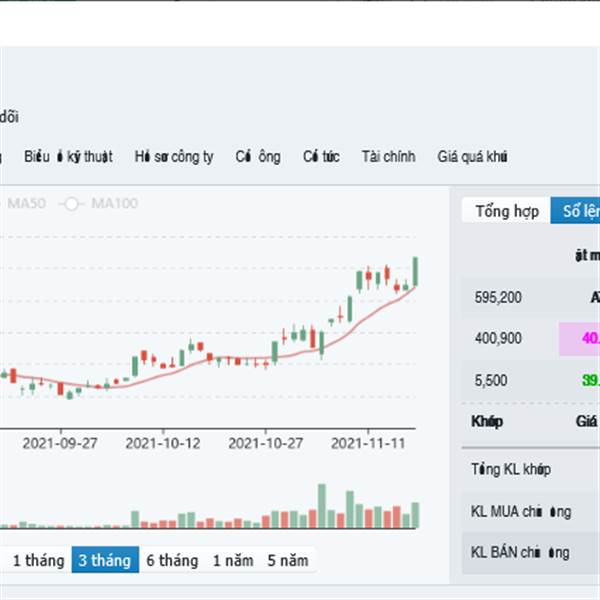Switch to the Tổng hợp tab

pyautogui.click(x=507, y=211)
